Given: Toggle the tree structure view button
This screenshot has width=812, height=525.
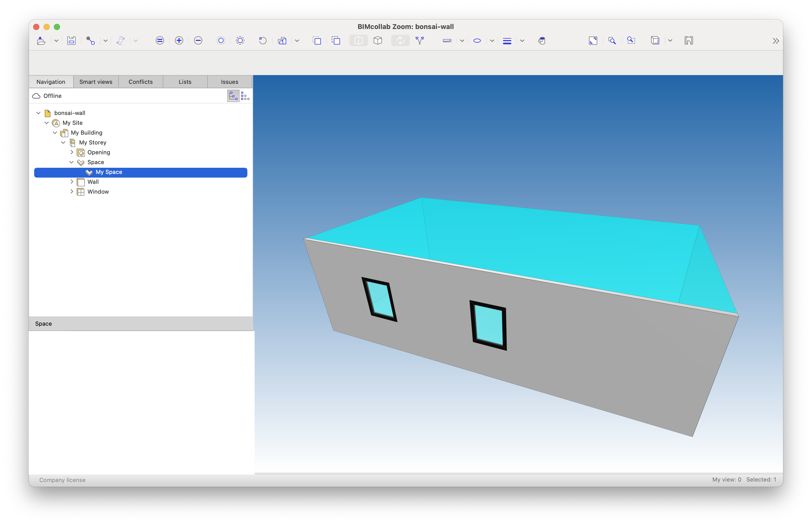Looking at the screenshot, I should pos(233,96).
